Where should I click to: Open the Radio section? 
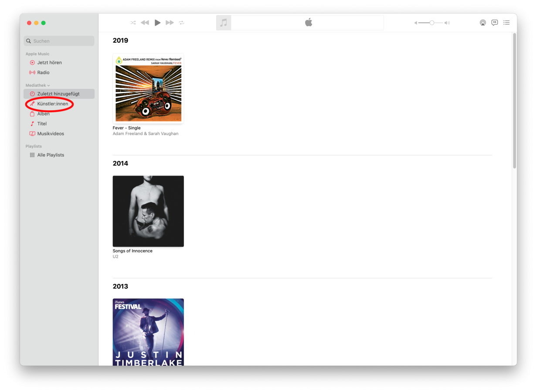click(x=59, y=73)
